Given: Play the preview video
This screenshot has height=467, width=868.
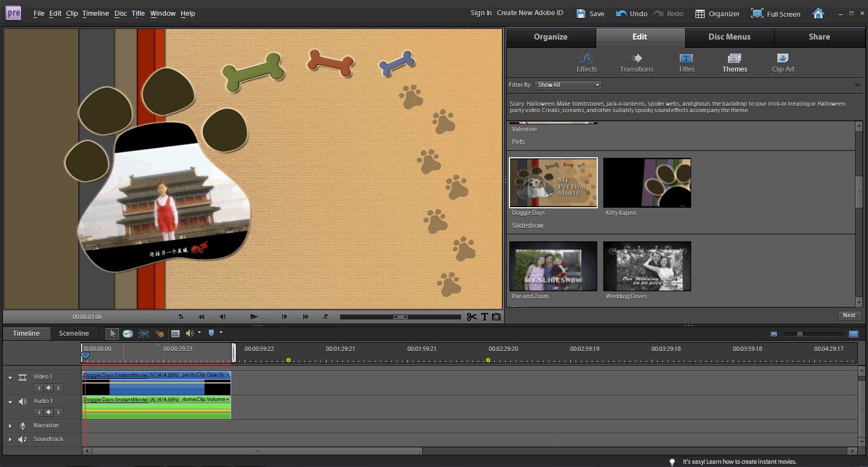Looking at the screenshot, I should coord(254,317).
